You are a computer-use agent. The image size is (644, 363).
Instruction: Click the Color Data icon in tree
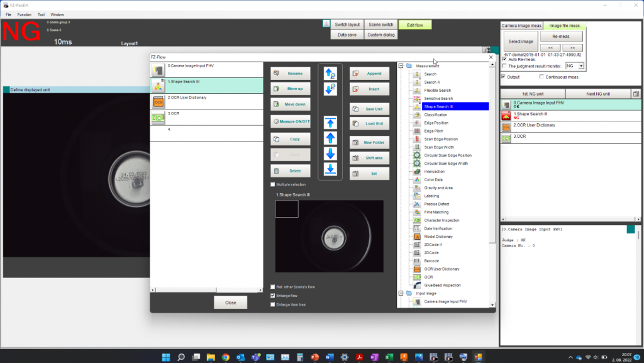(418, 179)
